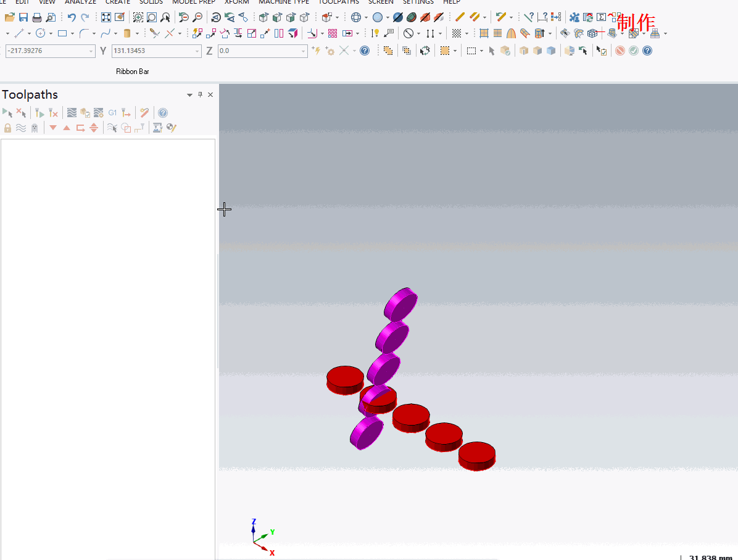Open the print preview icon
This screenshot has height=560, width=738.
click(51, 17)
